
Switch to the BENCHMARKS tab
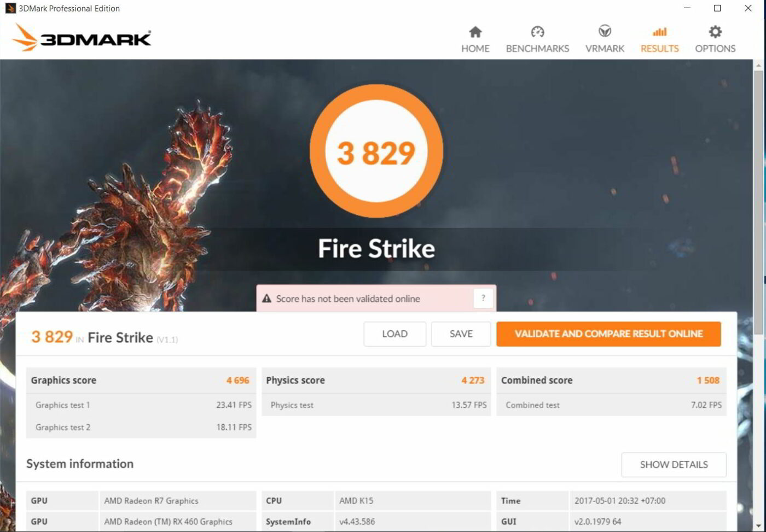[537, 48]
